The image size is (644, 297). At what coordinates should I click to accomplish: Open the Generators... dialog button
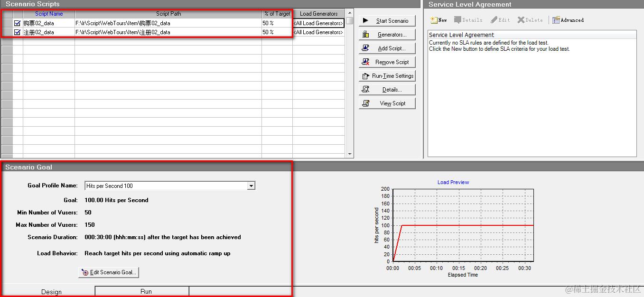[x=387, y=35]
